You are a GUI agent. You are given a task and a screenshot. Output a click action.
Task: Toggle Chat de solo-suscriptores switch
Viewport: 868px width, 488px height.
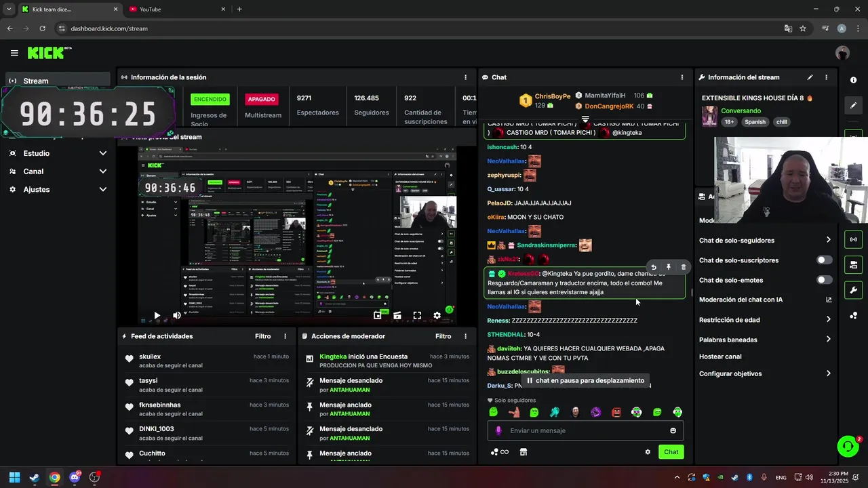[x=824, y=260]
